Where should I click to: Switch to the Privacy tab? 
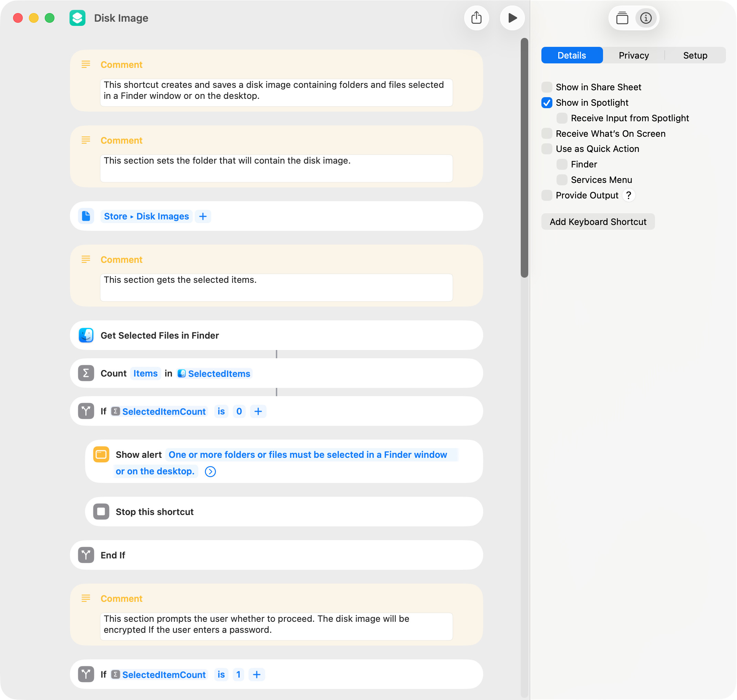pyautogui.click(x=634, y=55)
